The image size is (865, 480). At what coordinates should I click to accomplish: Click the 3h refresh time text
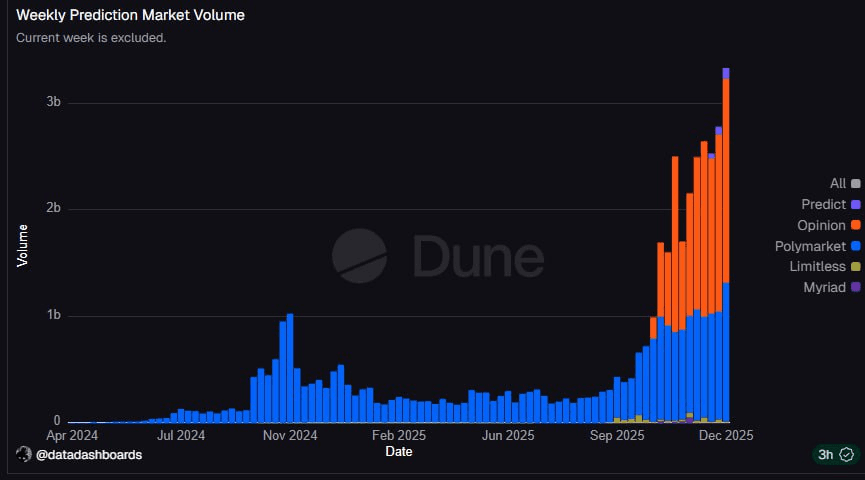click(826, 455)
